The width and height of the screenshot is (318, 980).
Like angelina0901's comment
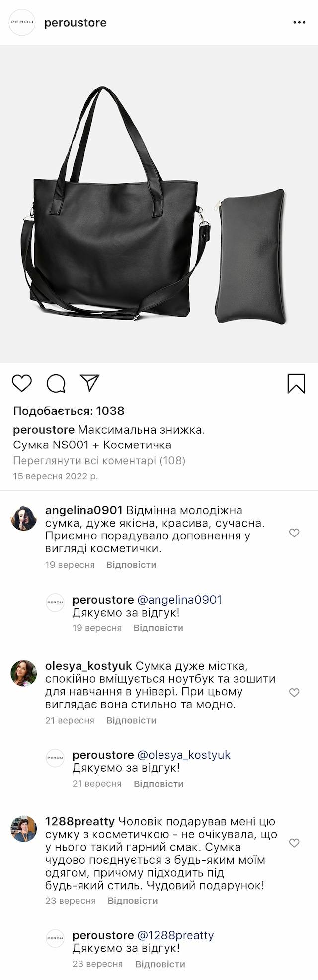coord(294,533)
